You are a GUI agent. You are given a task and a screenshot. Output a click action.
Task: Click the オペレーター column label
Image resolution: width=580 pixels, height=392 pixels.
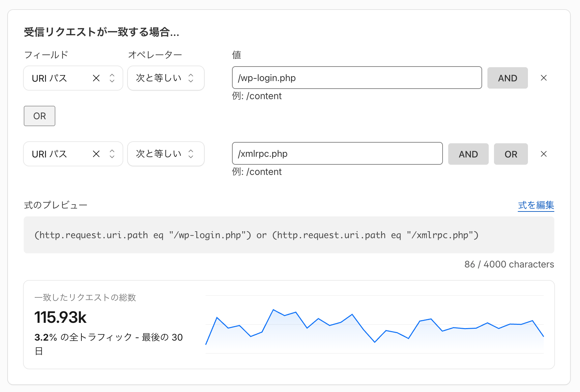[155, 55]
